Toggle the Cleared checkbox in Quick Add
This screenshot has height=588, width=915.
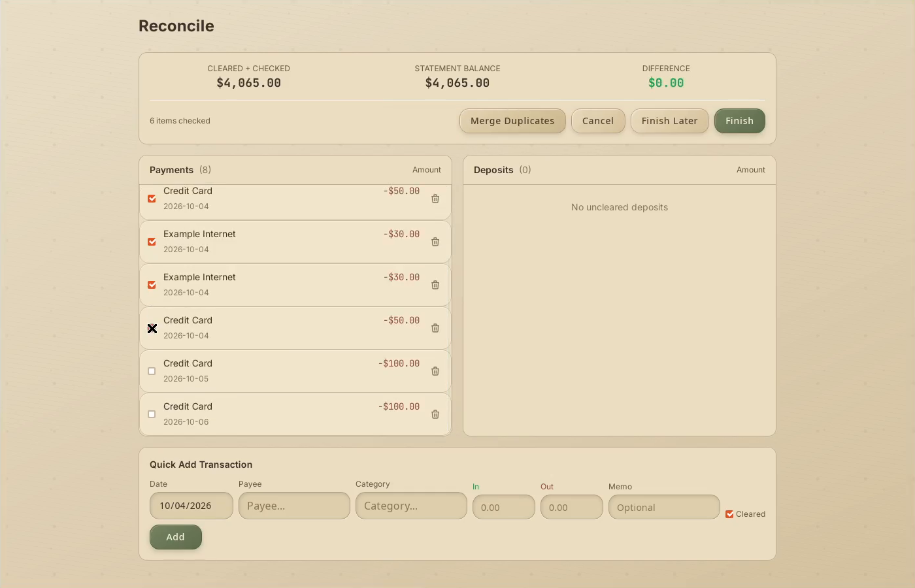click(x=729, y=514)
